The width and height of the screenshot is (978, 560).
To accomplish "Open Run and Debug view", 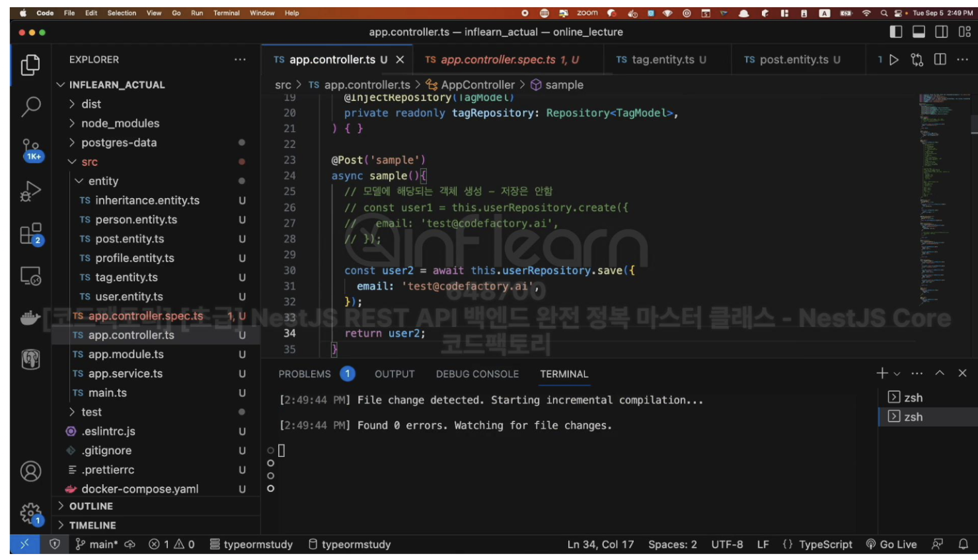I will click(x=30, y=192).
